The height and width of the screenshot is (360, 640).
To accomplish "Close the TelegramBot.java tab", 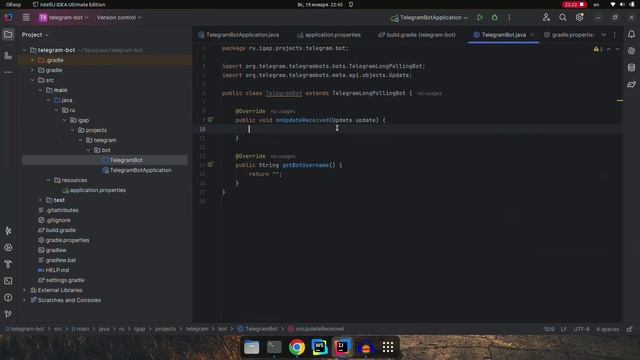I will tap(532, 35).
